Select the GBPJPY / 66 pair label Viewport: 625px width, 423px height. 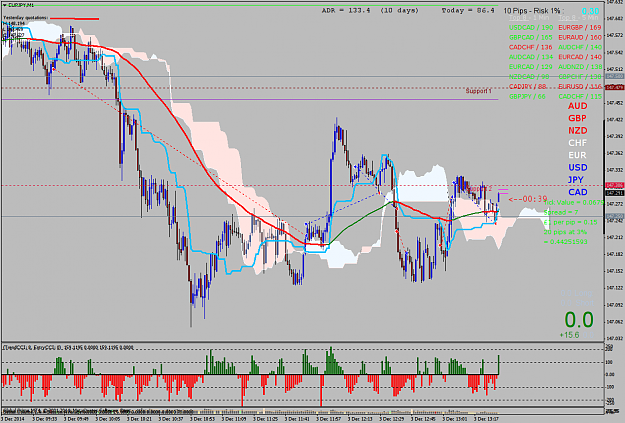coord(528,96)
